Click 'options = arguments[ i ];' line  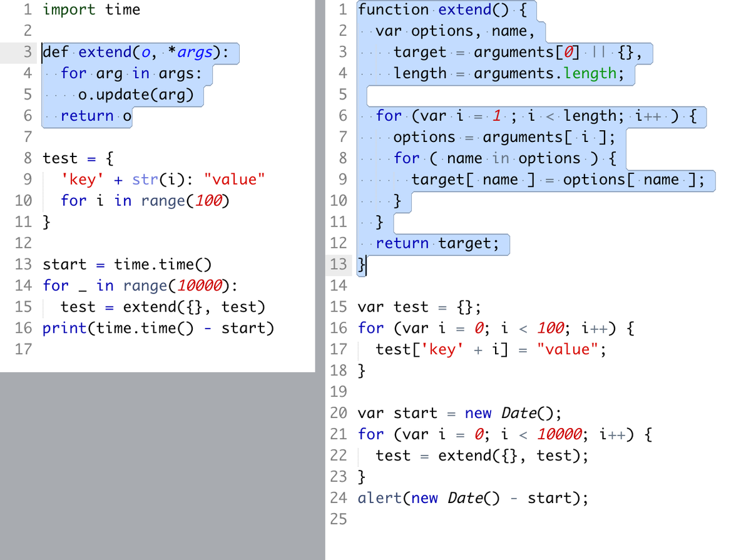pos(504,137)
